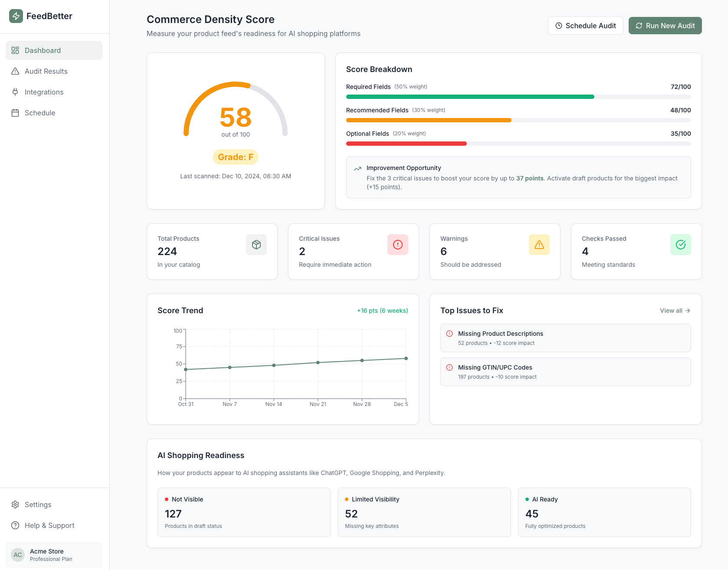This screenshot has width=728, height=570.
Task: Click the Audit Results alert icon
Action: click(x=15, y=71)
